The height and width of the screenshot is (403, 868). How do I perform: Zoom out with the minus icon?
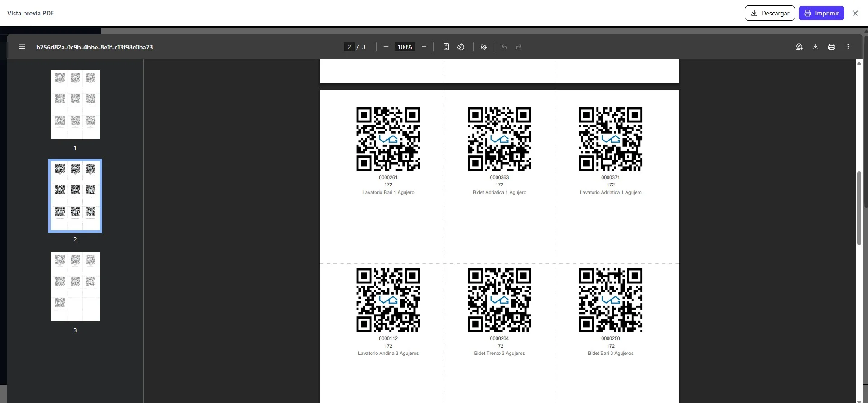[x=386, y=47]
